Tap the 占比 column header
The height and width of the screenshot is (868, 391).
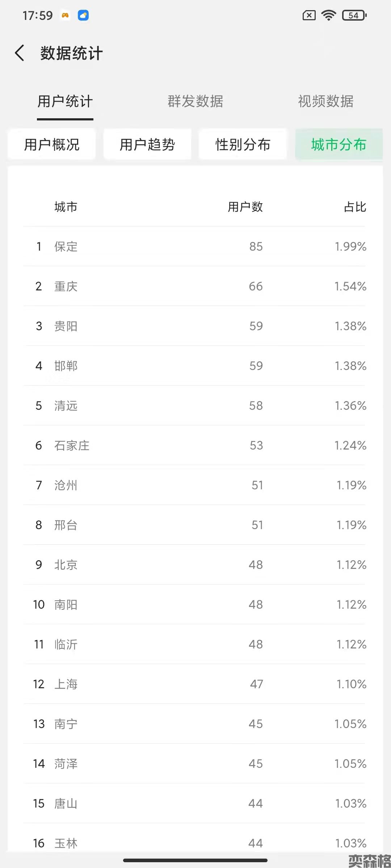pos(355,207)
